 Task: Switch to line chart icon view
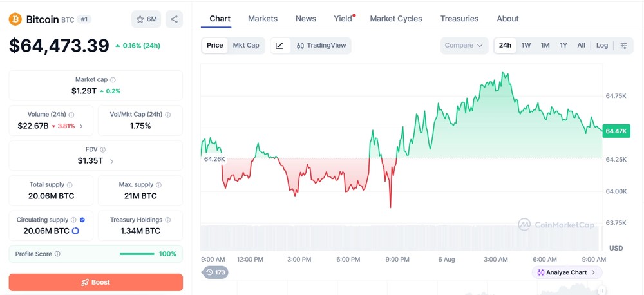click(x=279, y=46)
